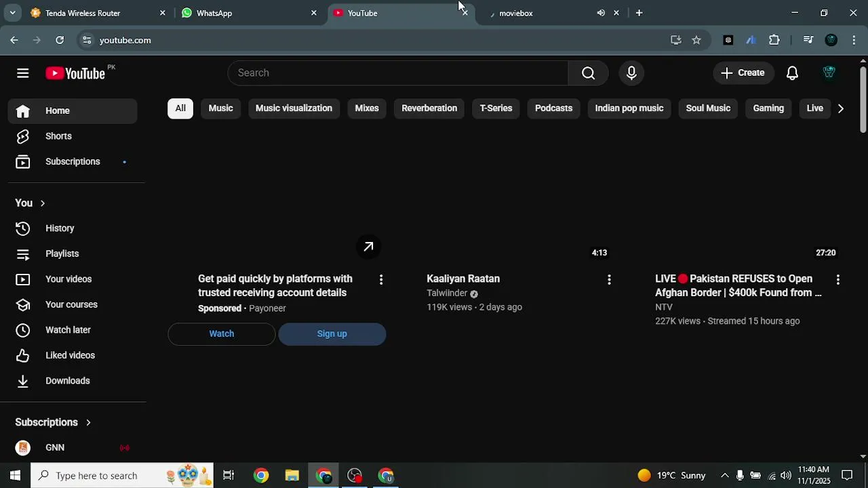This screenshot has height=488, width=868.
Task: Open more options for Payoneer ad
Action: tap(381, 279)
